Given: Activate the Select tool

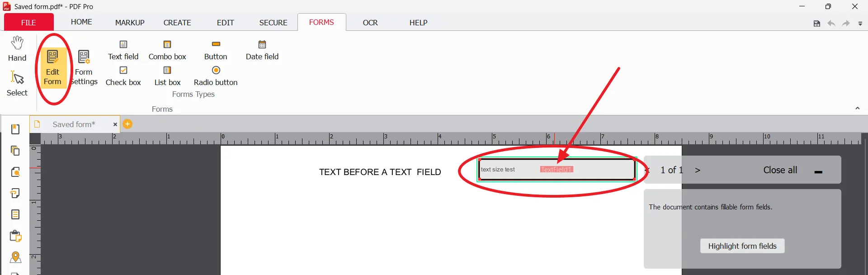Looking at the screenshot, I should 17,83.
